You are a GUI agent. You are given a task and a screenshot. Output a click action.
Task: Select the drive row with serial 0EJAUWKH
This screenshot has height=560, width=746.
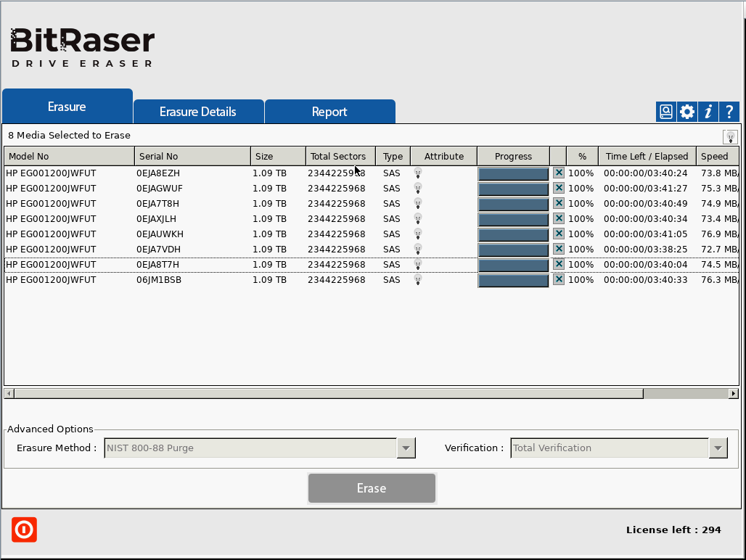click(x=372, y=234)
